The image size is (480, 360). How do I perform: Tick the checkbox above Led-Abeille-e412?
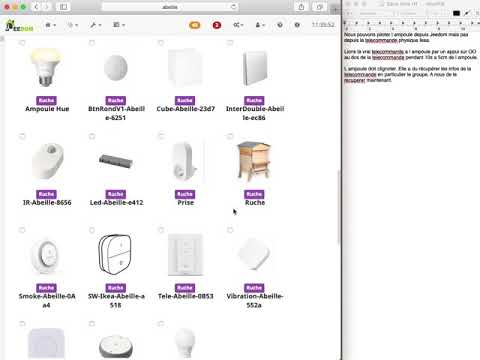click(x=92, y=136)
